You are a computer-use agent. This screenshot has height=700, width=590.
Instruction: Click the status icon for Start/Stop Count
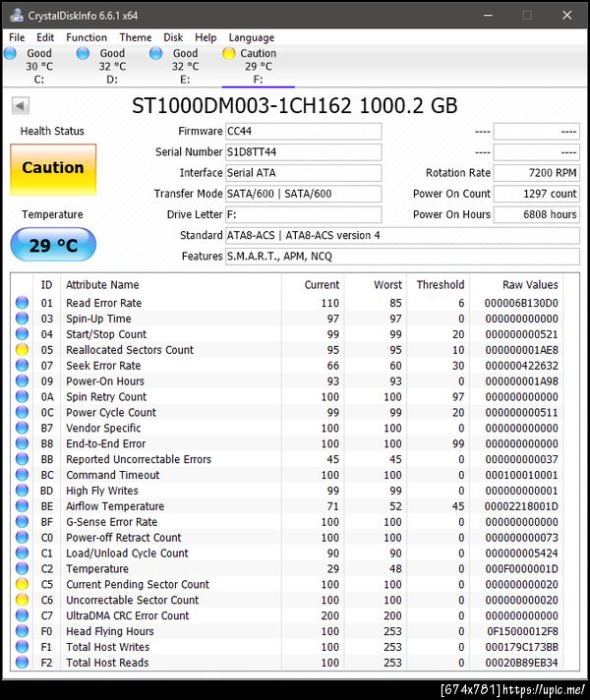pos(22,334)
